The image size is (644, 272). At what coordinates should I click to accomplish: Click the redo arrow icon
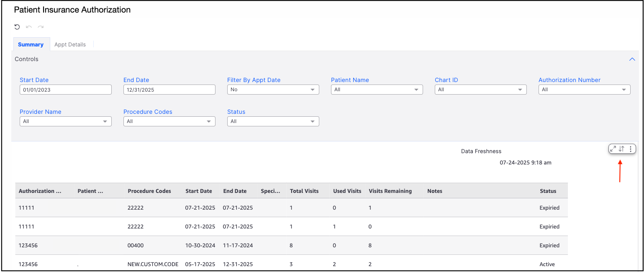tap(41, 27)
